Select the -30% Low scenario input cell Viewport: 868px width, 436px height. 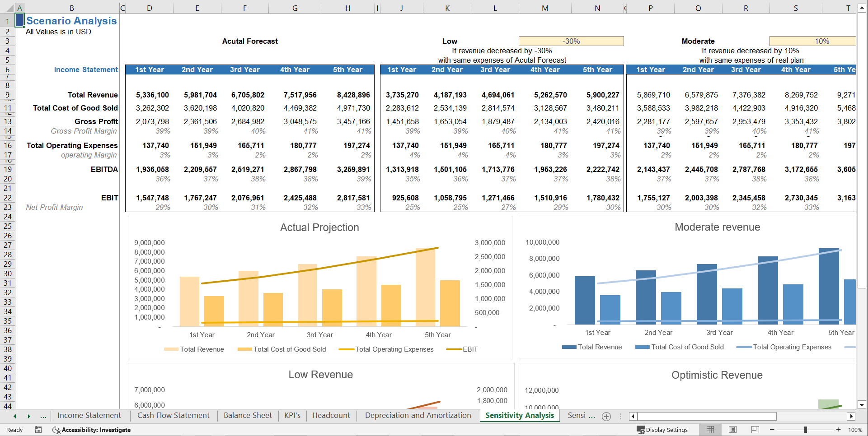pos(571,41)
